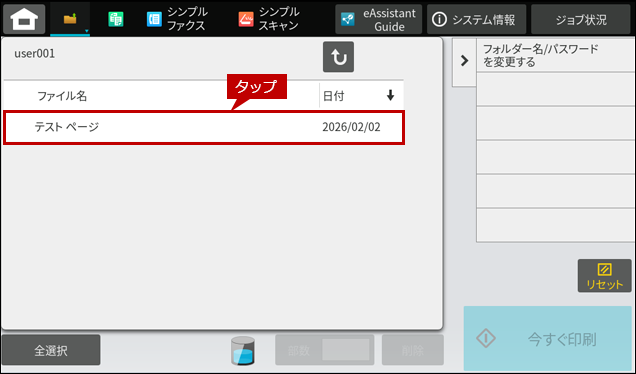
Task: Choose フォルダー名/パスワードを変更する
Action: (555, 56)
